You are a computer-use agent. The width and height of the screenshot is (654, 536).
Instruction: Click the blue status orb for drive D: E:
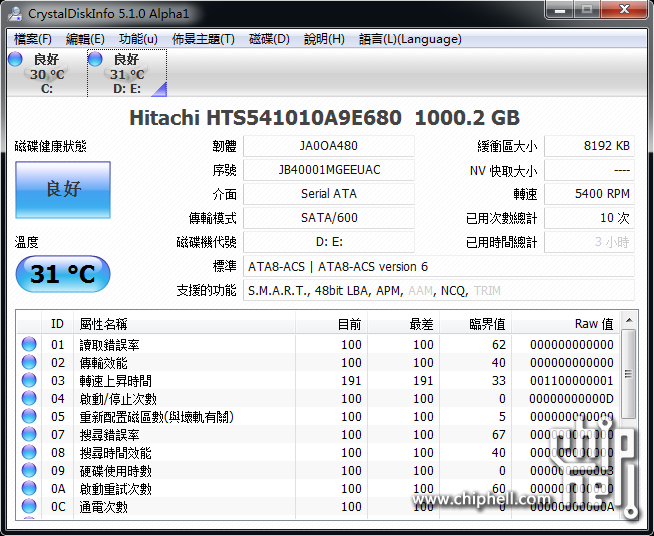[x=95, y=59]
